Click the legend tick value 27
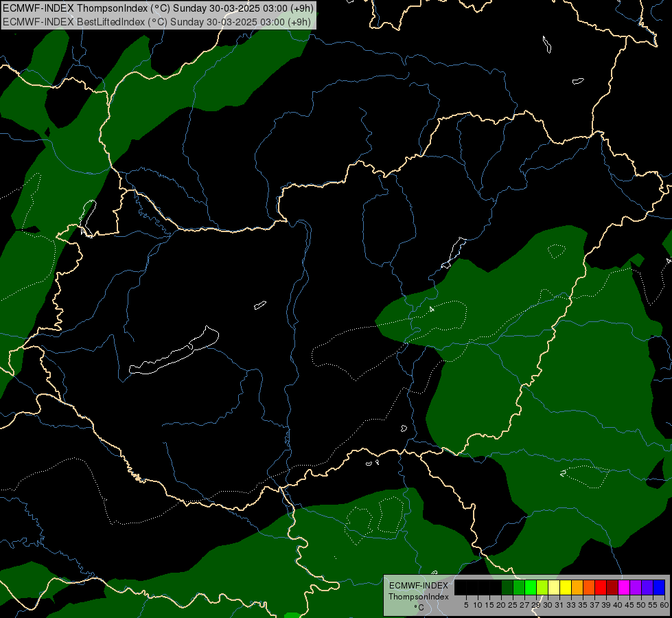This screenshot has height=618, width=672. point(524,605)
